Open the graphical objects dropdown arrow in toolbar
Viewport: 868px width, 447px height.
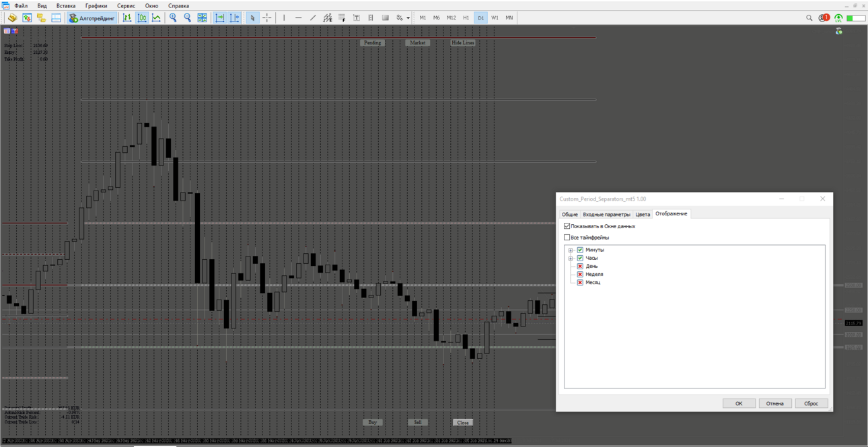408,18
